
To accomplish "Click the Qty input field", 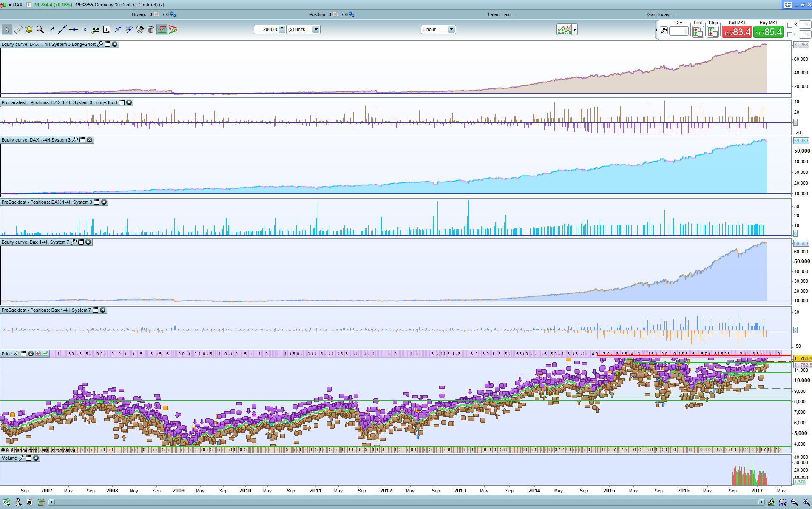I will pyautogui.click(x=679, y=31).
